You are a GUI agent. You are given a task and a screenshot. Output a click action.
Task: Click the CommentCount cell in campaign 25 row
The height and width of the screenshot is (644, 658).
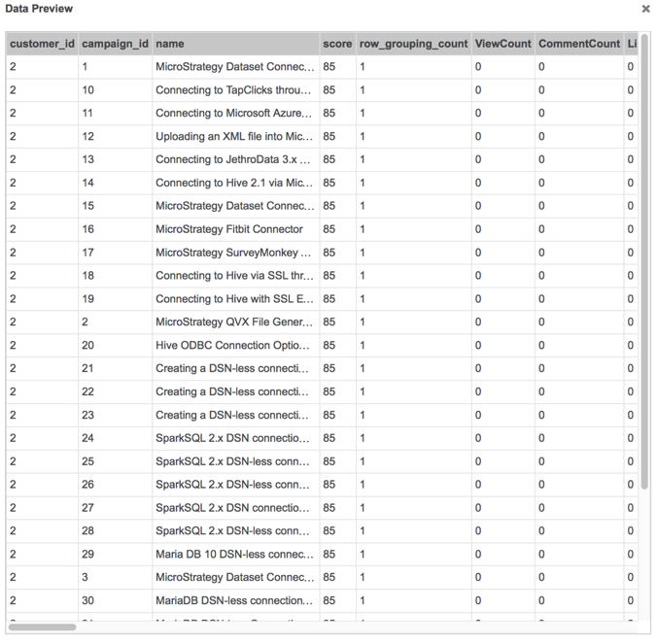click(579, 461)
